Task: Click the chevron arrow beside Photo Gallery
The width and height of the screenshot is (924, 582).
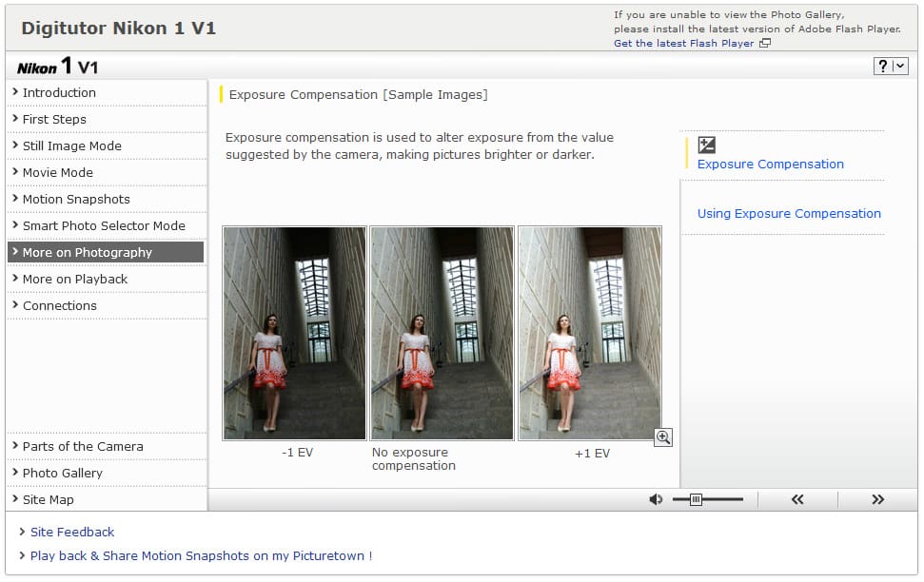Action: pos(15,473)
